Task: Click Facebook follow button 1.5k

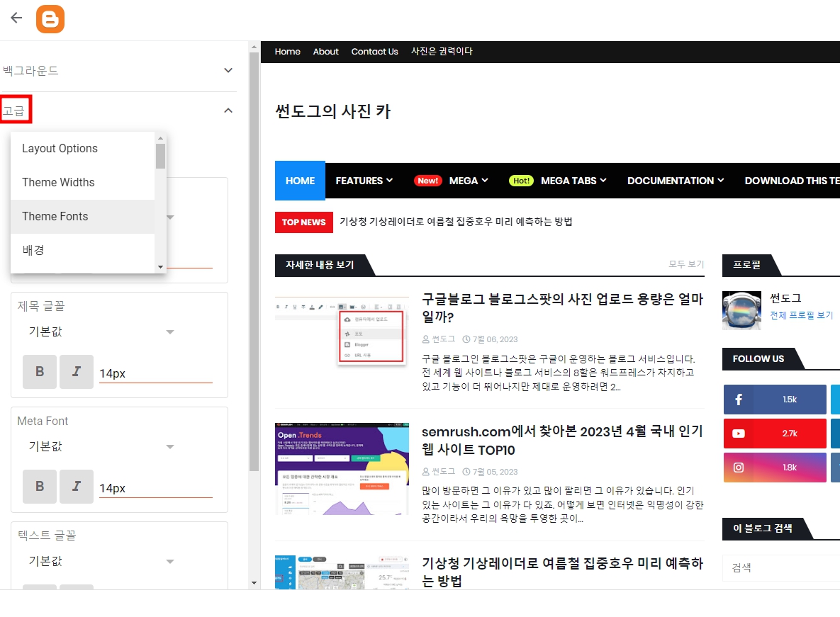Action: coord(775,400)
